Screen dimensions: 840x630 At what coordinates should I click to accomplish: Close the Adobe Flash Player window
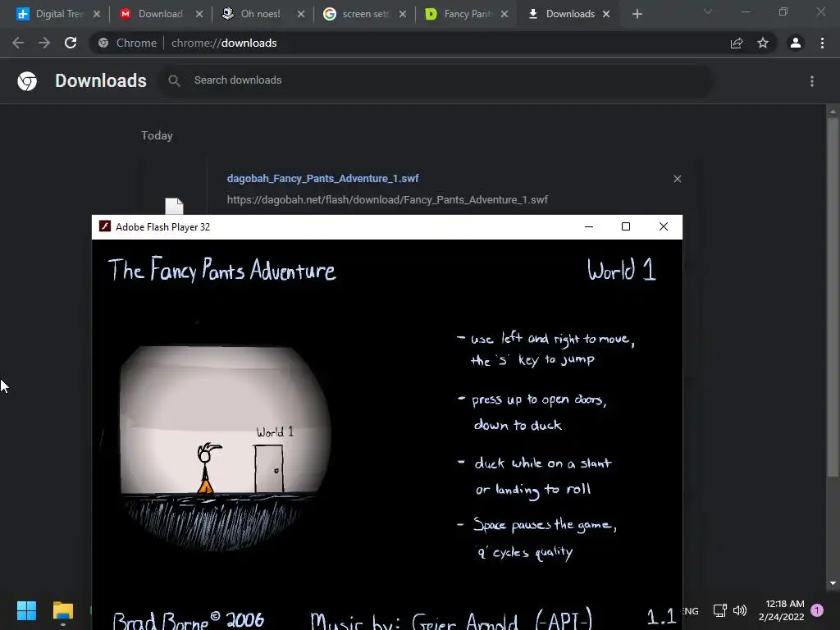(x=663, y=226)
